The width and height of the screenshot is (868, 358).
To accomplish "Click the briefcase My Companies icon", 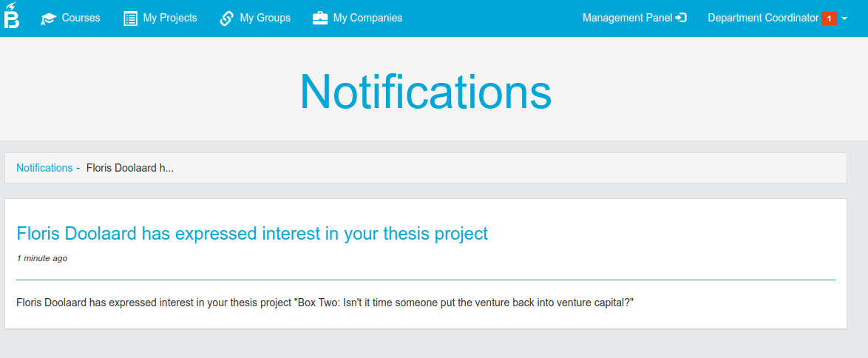I will click(x=320, y=18).
